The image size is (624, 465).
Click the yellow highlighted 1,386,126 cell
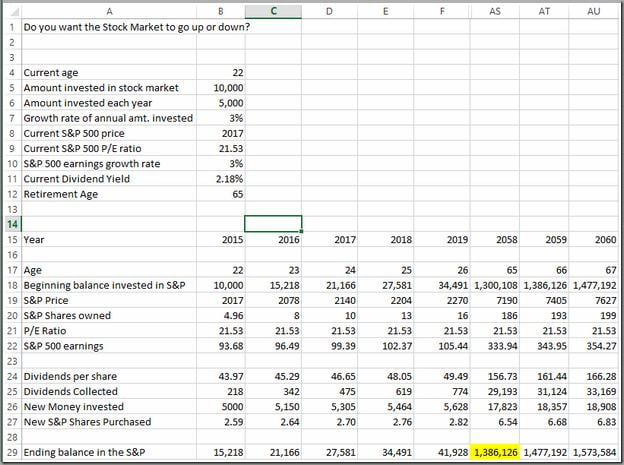click(495, 452)
